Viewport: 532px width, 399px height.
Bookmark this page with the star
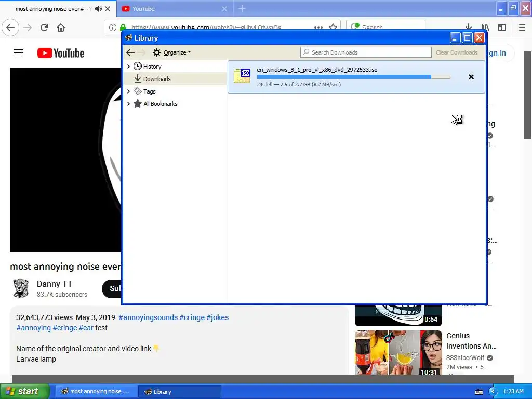[x=333, y=27]
